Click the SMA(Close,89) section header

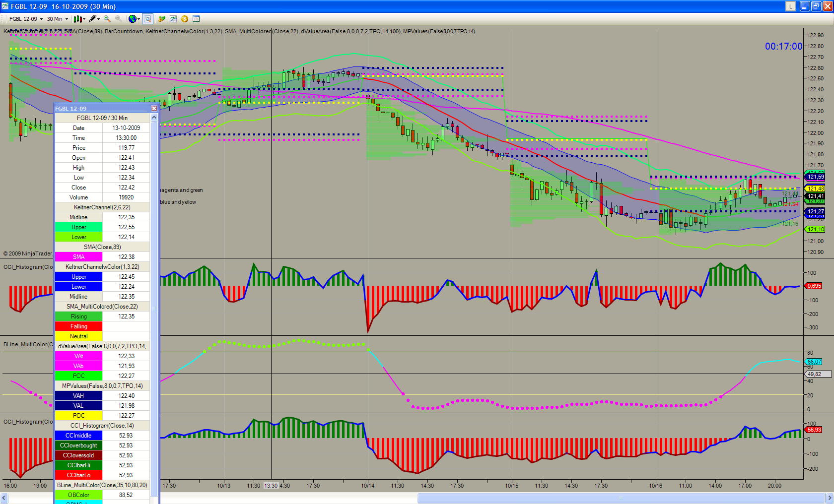point(102,247)
